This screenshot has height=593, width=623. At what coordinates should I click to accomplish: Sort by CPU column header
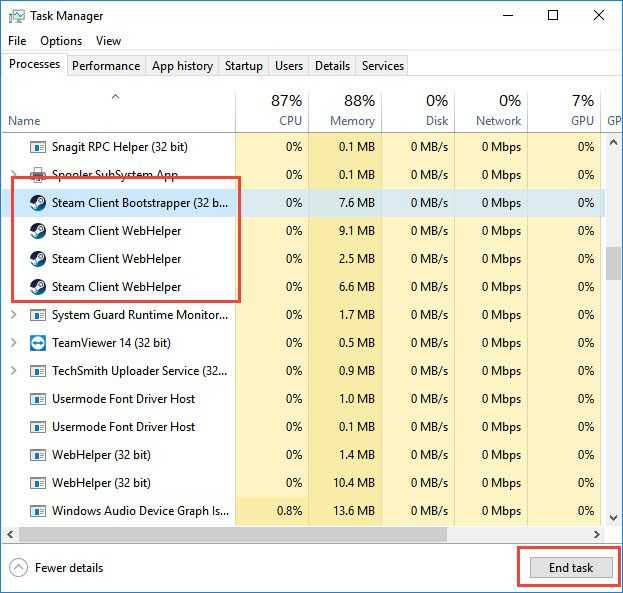[272, 110]
